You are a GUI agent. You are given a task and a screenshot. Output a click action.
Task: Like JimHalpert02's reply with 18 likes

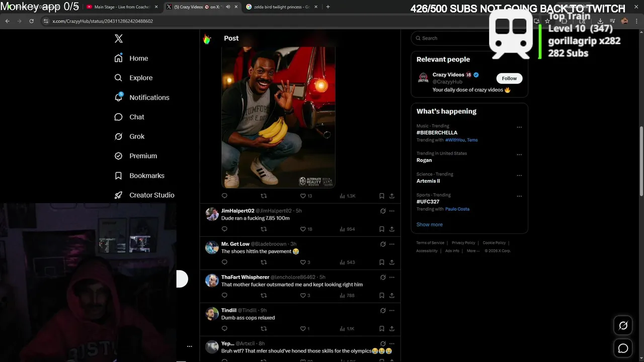[x=306, y=229]
